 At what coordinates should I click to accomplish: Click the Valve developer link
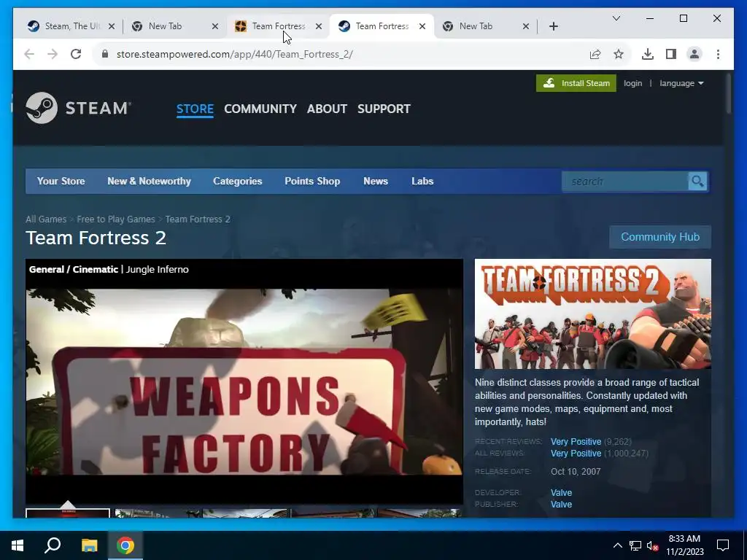click(561, 492)
